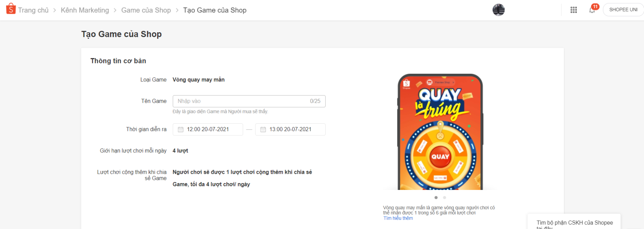Open the SHOPEE UNI button

tap(623, 10)
